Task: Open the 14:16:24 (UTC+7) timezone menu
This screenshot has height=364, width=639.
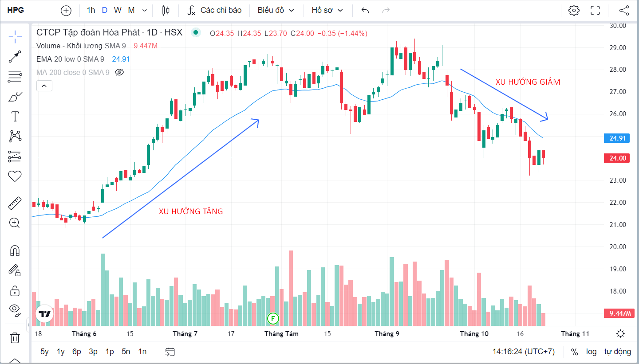Action: click(524, 352)
